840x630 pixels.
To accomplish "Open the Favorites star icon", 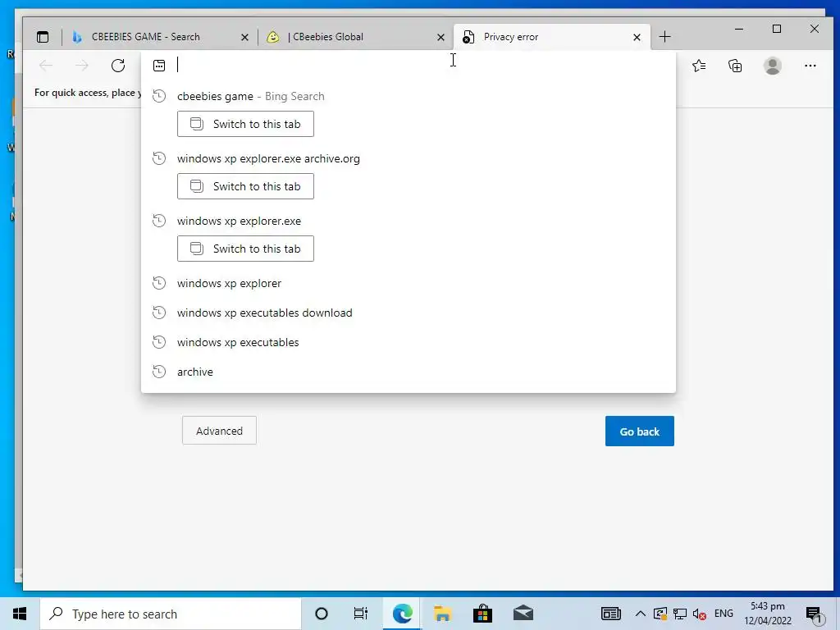I will [x=699, y=66].
